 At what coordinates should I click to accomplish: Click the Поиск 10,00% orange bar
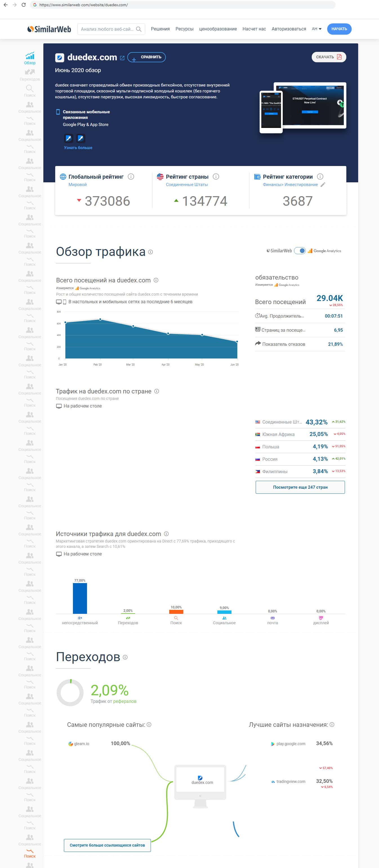[x=176, y=612]
